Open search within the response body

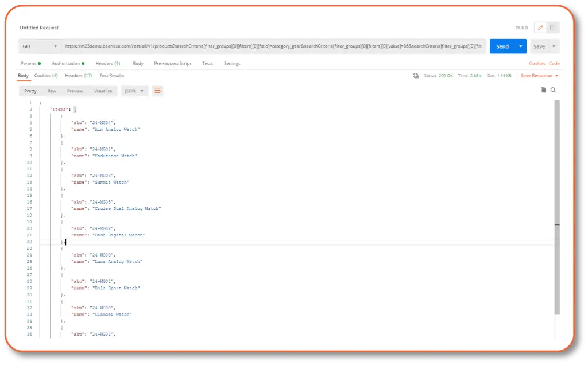coord(554,90)
